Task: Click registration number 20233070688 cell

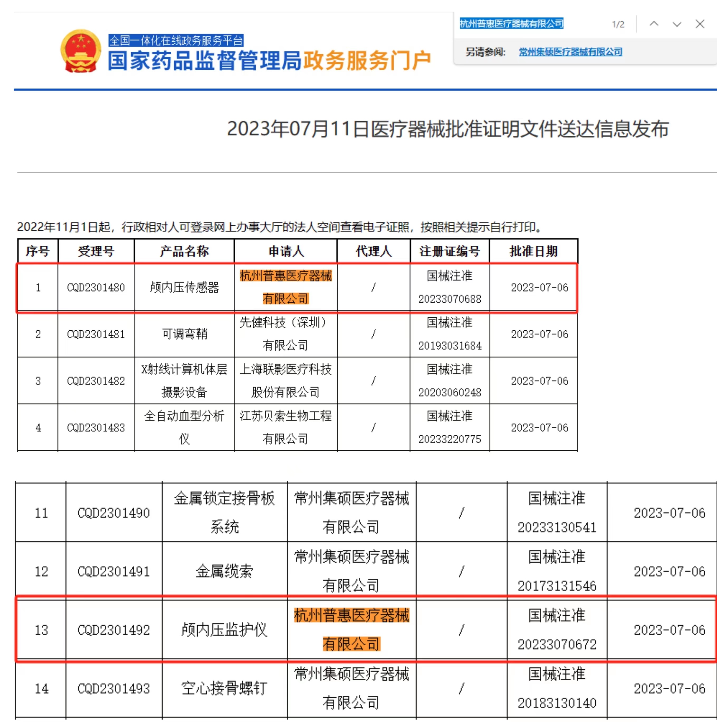Action: click(x=450, y=299)
